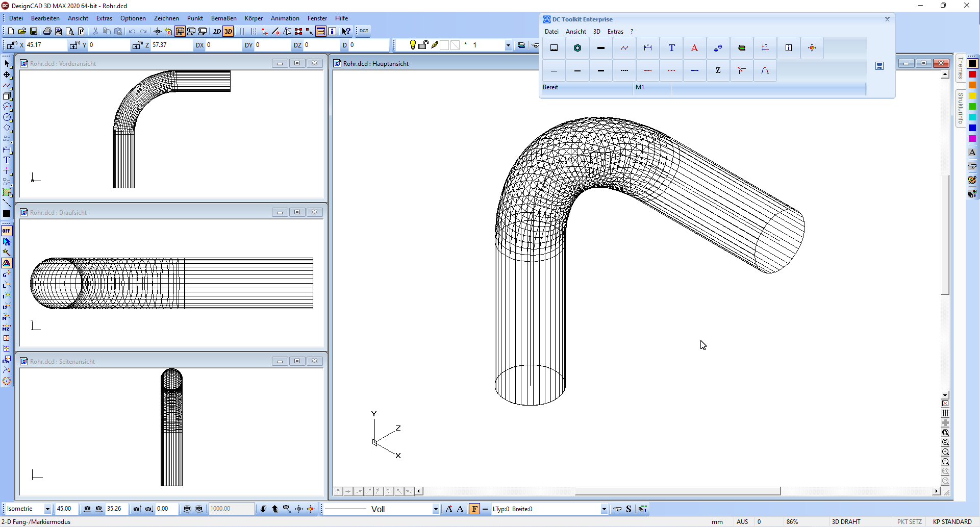
Task: Open the Zeichnen menu
Action: point(166,18)
